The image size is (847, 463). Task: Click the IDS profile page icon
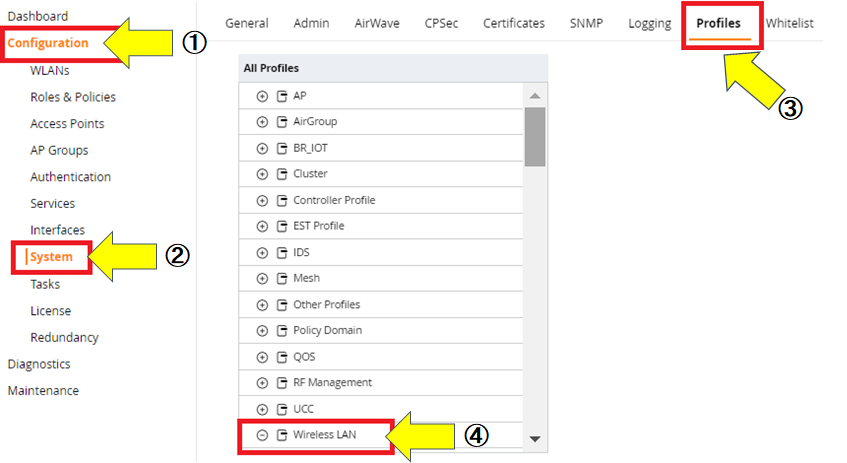(281, 253)
